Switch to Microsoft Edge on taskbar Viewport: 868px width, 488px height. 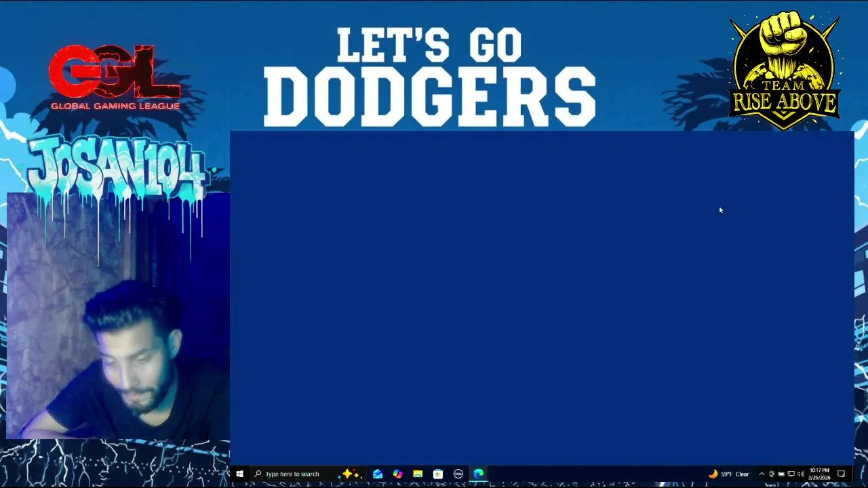coord(479,474)
